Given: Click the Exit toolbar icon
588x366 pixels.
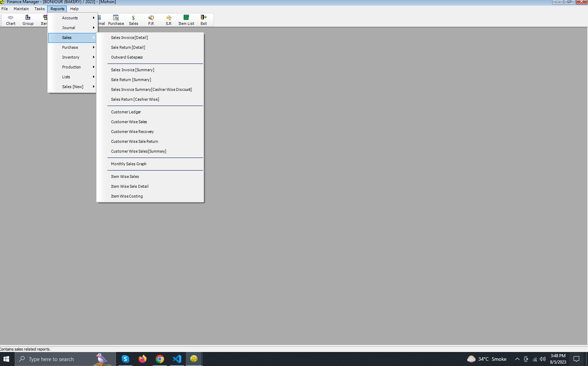Looking at the screenshot, I should pyautogui.click(x=204, y=20).
